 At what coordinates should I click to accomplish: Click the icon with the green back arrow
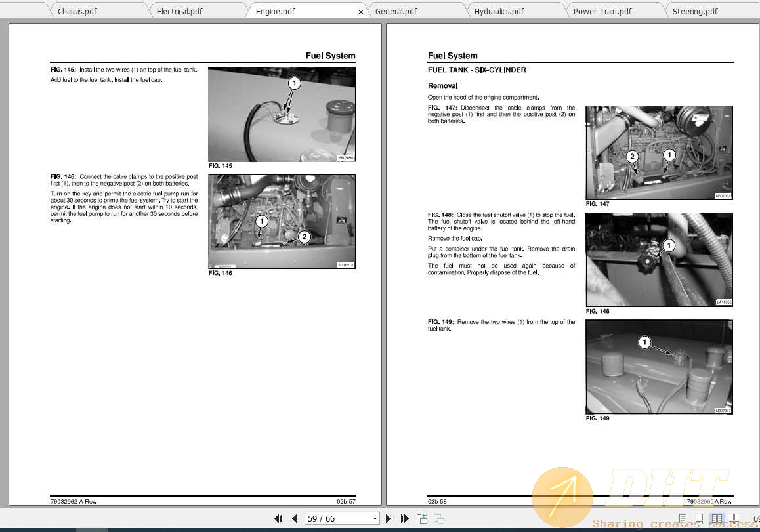point(422,518)
